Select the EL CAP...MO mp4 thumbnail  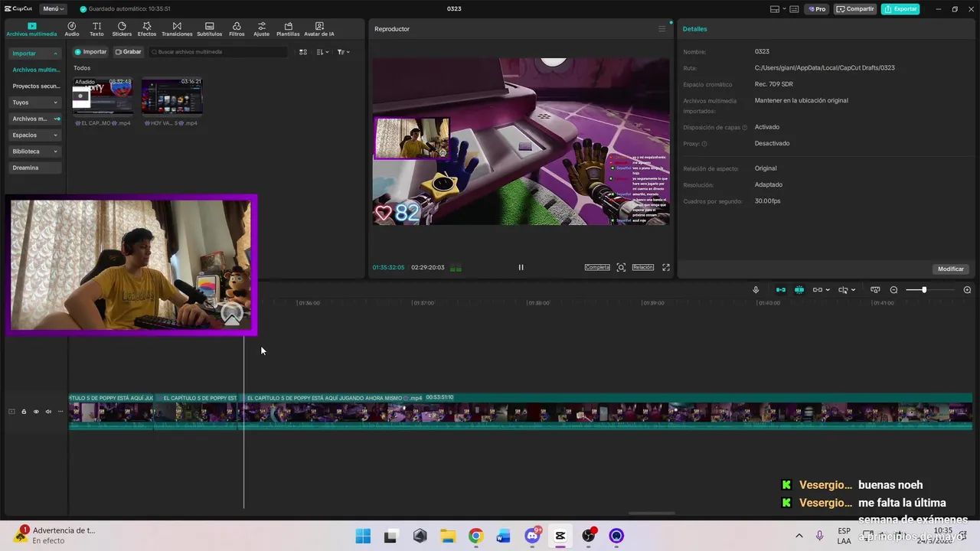pyautogui.click(x=102, y=96)
